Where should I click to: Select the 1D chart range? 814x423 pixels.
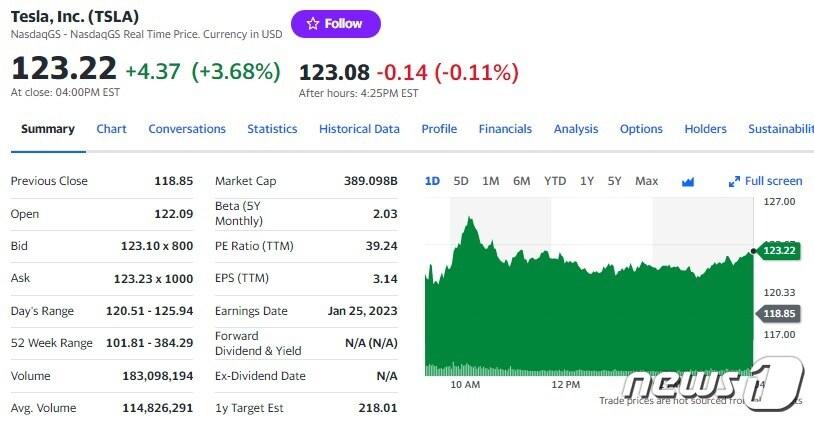pos(432,181)
